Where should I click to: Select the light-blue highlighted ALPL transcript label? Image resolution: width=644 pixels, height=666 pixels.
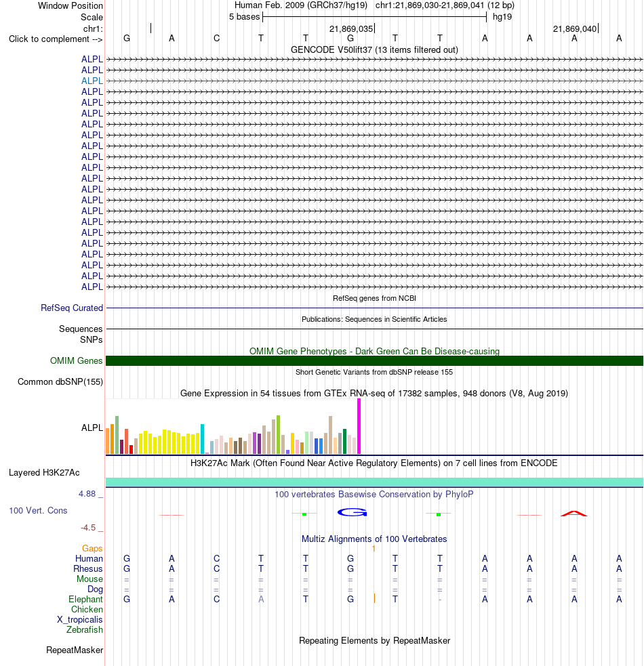coord(92,81)
